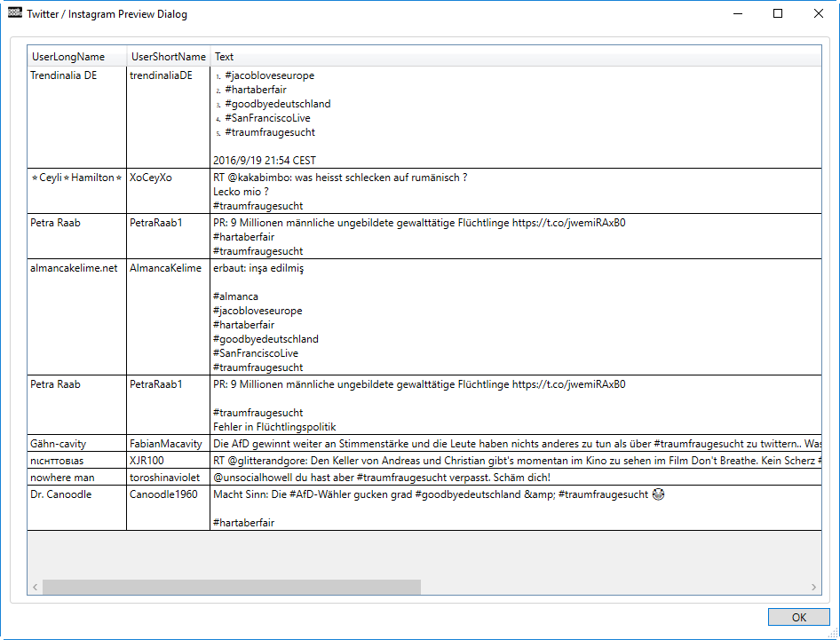Select the nowhere man name cell

(76, 478)
